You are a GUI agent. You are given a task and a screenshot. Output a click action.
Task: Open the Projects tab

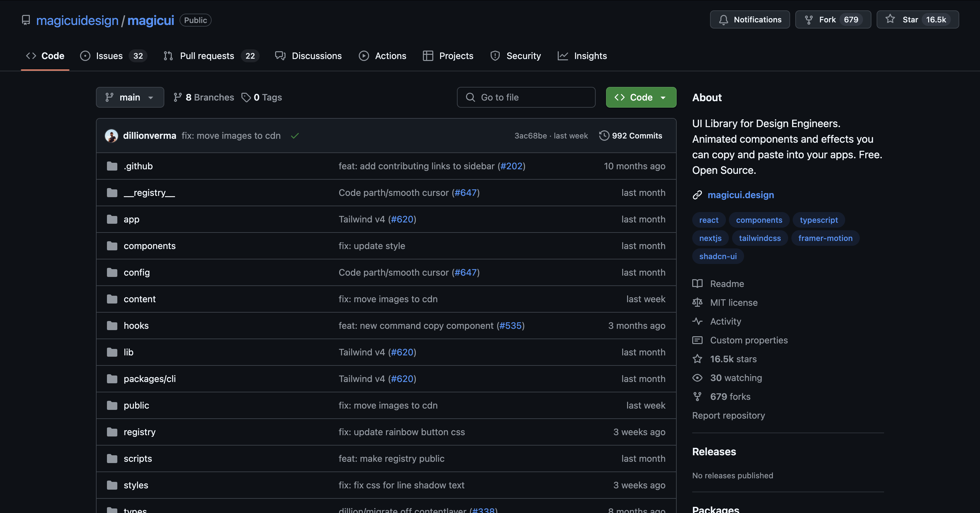coord(448,56)
